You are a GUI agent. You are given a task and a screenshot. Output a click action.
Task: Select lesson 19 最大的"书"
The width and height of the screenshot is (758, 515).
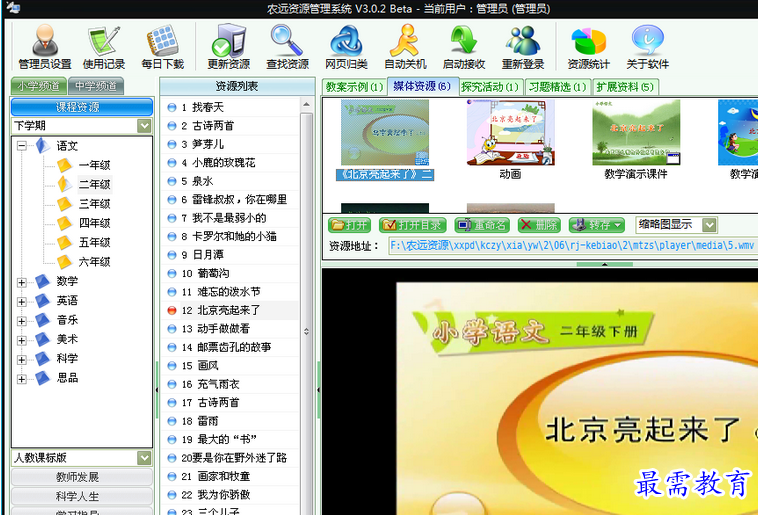pos(231,440)
